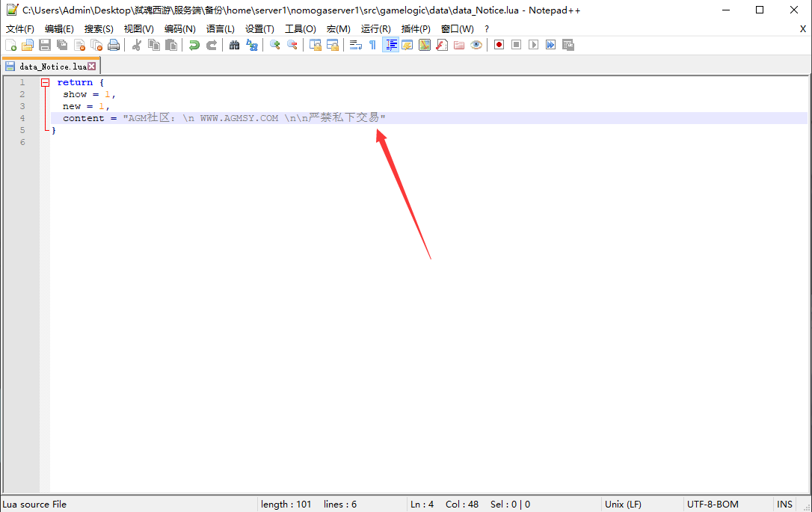The height and width of the screenshot is (512, 812).
Task: Toggle word wrap in toolbar
Action: click(x=355, y=45)
